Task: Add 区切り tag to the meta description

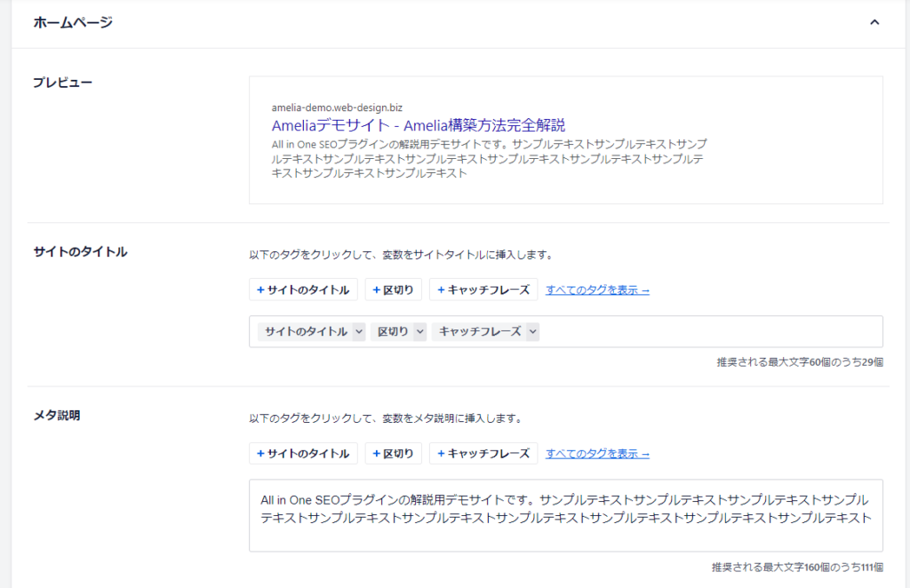Action: pyautogui.click(x=393, y=453)
